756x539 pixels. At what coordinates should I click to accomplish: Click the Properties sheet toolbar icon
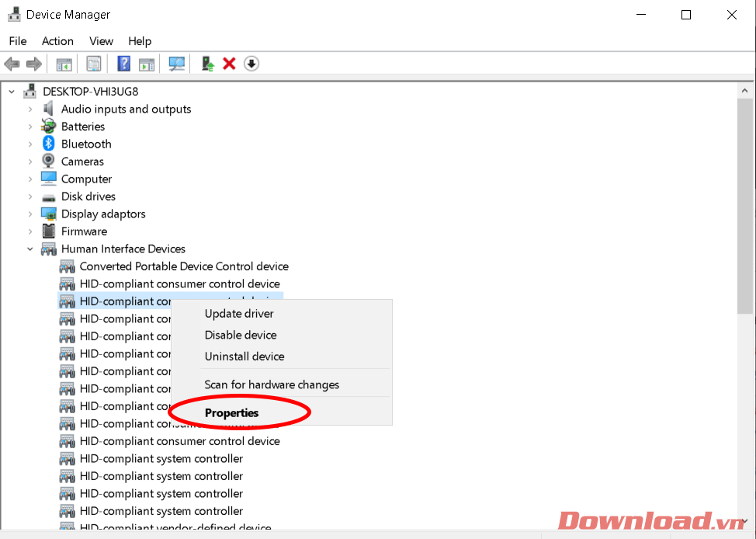point(94,64)
